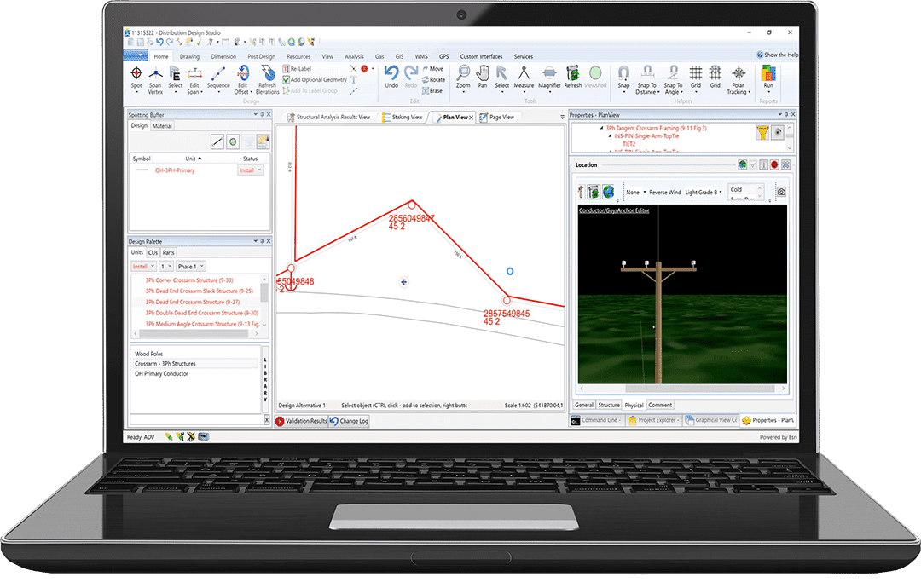
Task: Open the Install dropdown in Design Palette
Action: 144,267
